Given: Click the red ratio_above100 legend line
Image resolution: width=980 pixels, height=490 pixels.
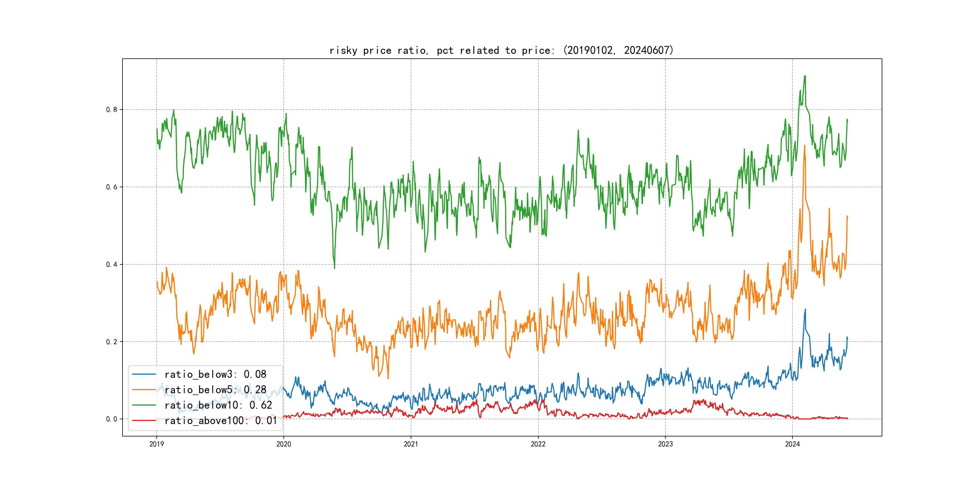Looking at the screenshot, I should click(144, 420).
